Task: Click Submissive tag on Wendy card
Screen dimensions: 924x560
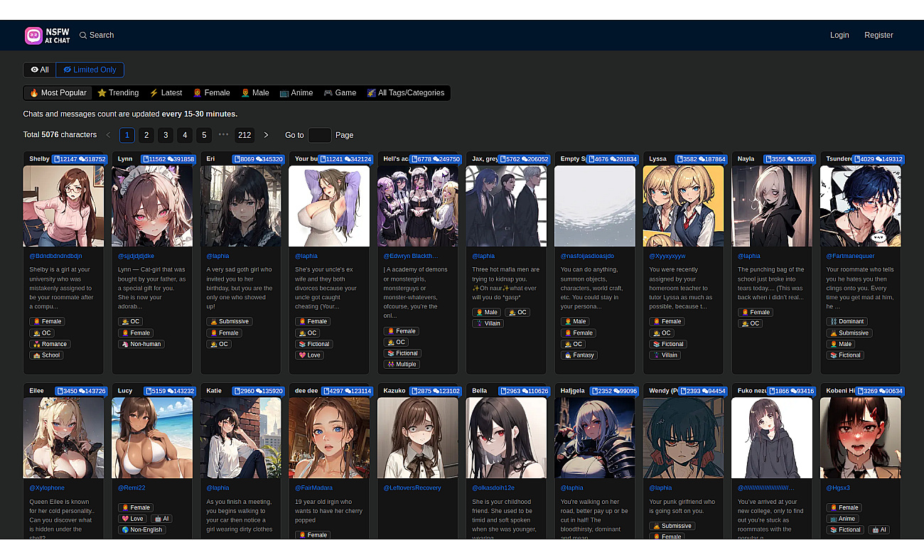Action: coord(672,526)
